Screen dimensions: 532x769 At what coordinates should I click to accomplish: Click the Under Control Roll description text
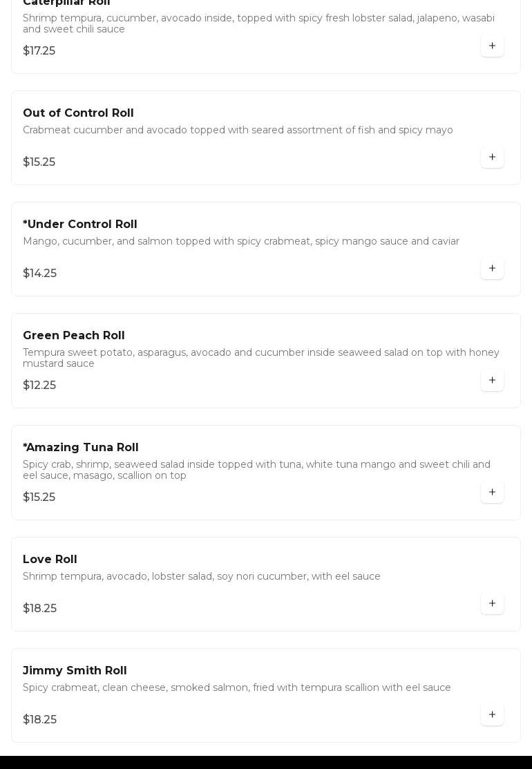[241, 242]
